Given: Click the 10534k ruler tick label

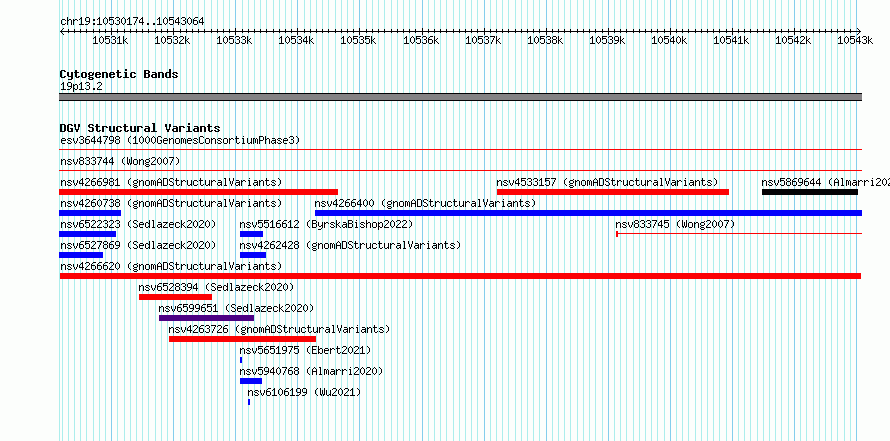Looking at the screenshot, I should (296, 40).
